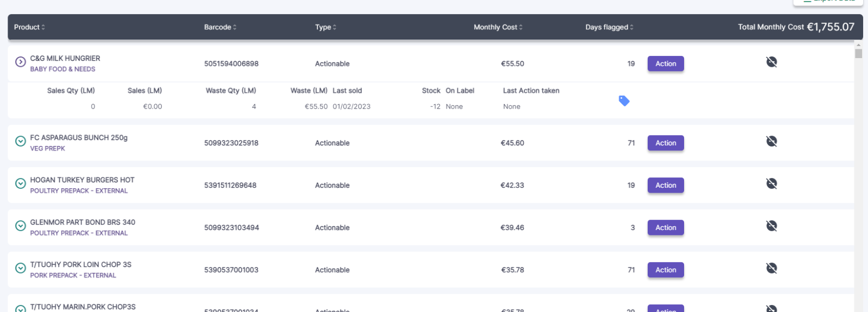The image size is (868, 312).
Task: Collapse the C&G Milk Hungrier row
Action: (21, 62)
